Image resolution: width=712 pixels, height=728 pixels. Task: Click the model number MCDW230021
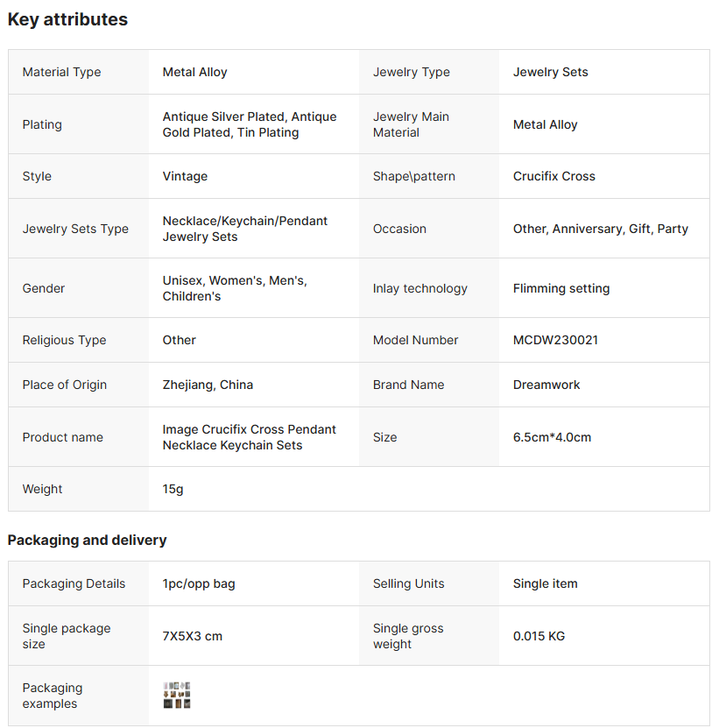pos(555,340)
